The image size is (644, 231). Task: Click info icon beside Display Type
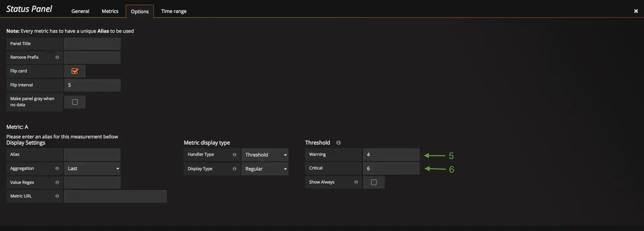coord(235,169)
